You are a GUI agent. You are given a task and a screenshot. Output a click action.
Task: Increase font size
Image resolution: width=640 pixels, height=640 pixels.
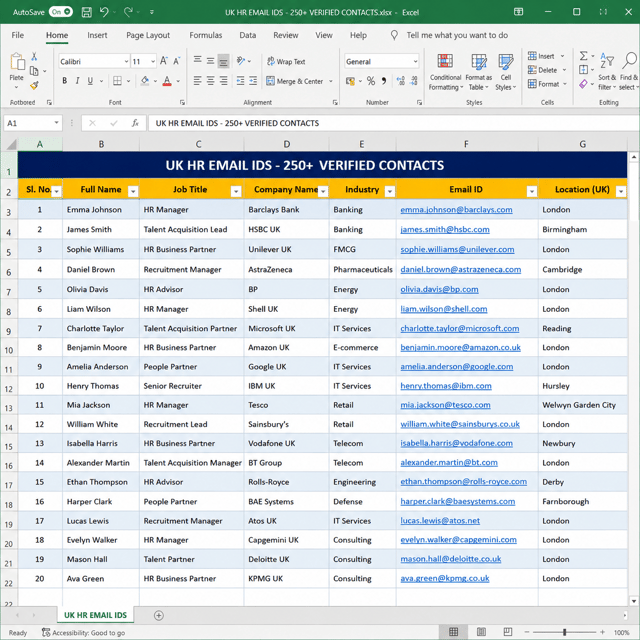[164, 61]
